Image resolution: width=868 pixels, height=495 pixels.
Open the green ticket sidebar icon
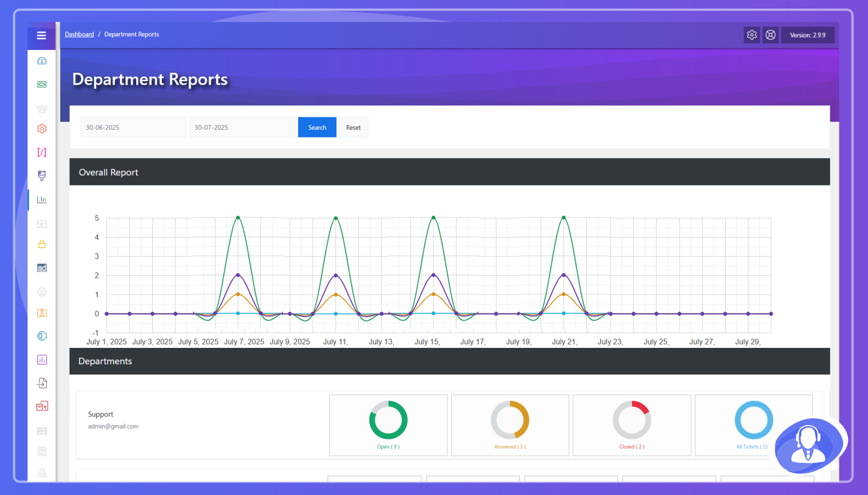pos(42,84)
